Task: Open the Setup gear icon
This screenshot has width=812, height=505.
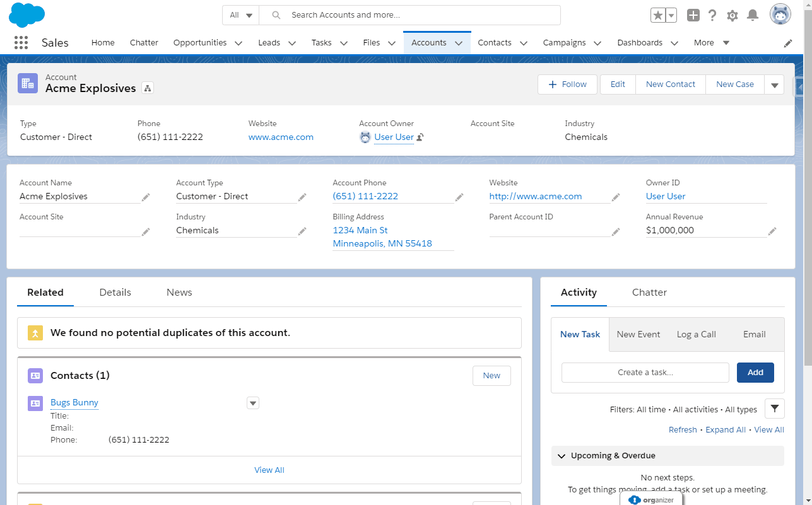Action: [x=732, y=15]
